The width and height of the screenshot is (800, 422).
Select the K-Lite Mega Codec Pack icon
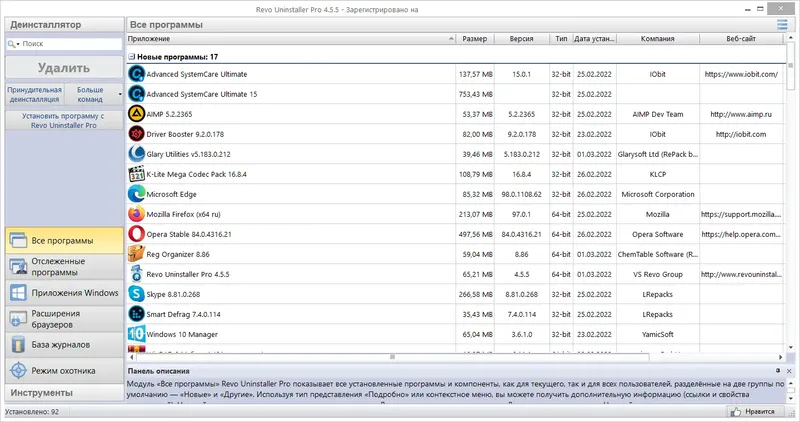[136, 174]
